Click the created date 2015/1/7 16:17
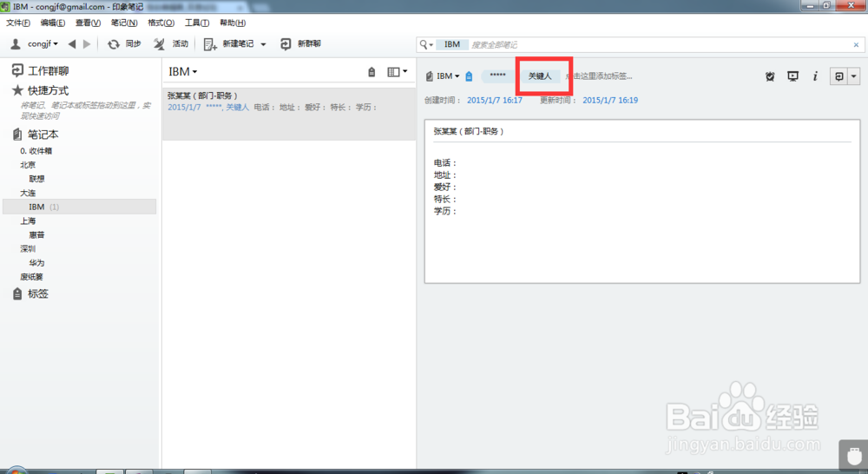The height and width of the screenshot is (474, 868). 495,100
